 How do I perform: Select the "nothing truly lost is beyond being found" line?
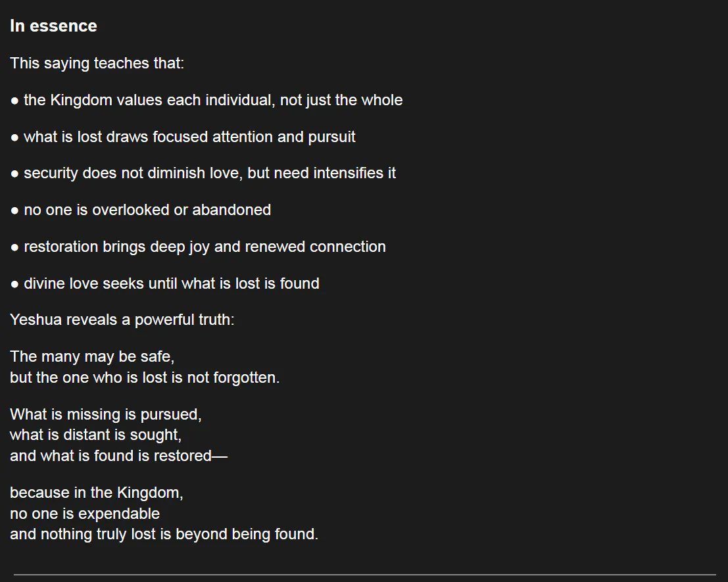pos(164,534)
